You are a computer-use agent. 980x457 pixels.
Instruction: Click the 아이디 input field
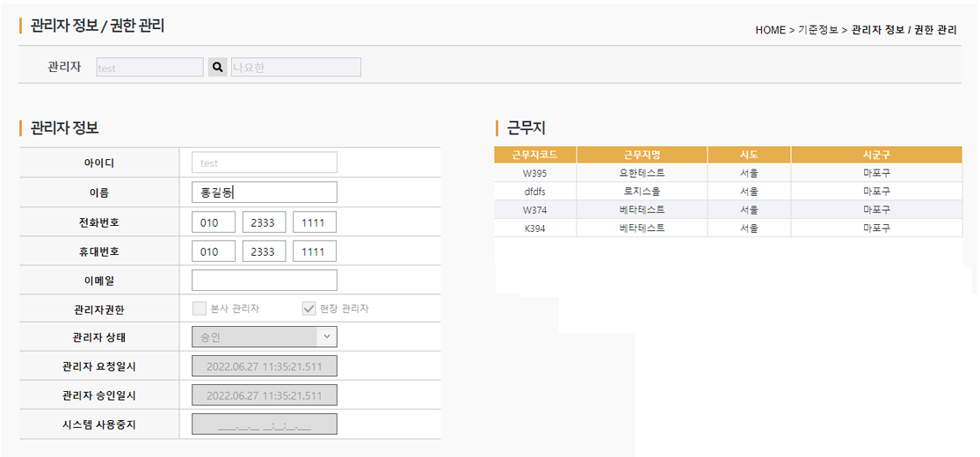[x=264, y=163]
